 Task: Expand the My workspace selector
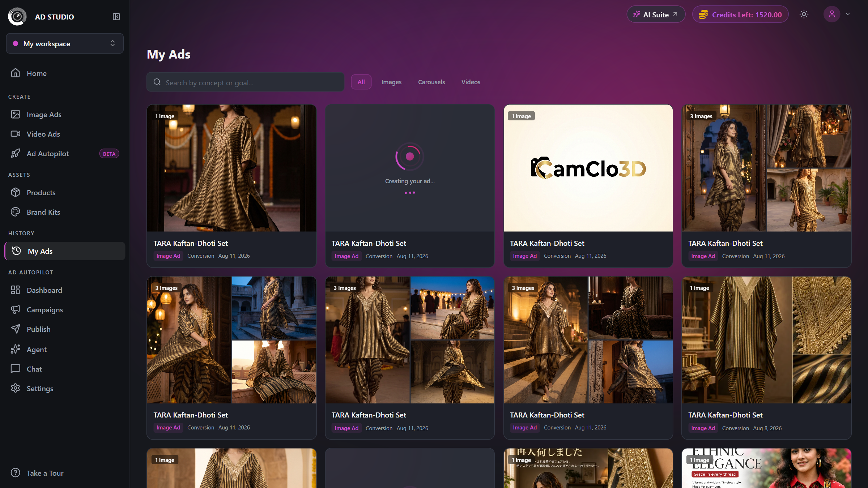[x=65, y=43]
